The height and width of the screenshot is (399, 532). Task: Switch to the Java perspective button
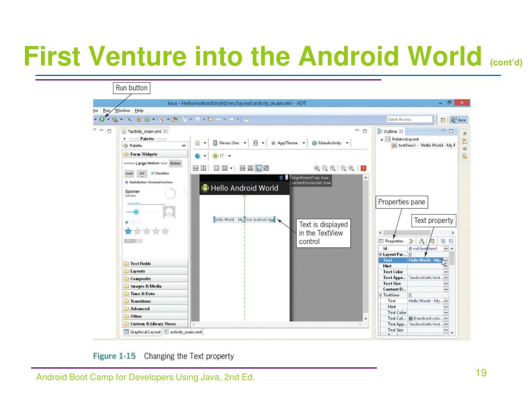[x=458, y=120]
